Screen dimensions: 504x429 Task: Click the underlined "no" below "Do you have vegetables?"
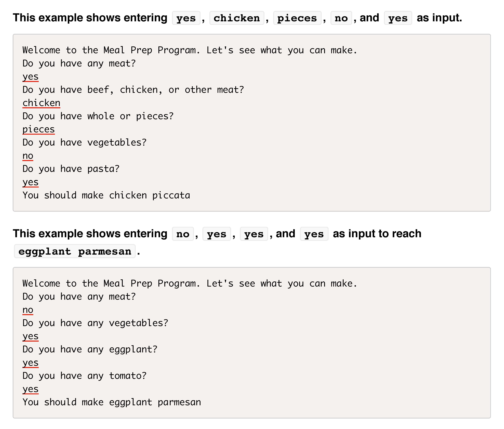(x=28, y=156)
